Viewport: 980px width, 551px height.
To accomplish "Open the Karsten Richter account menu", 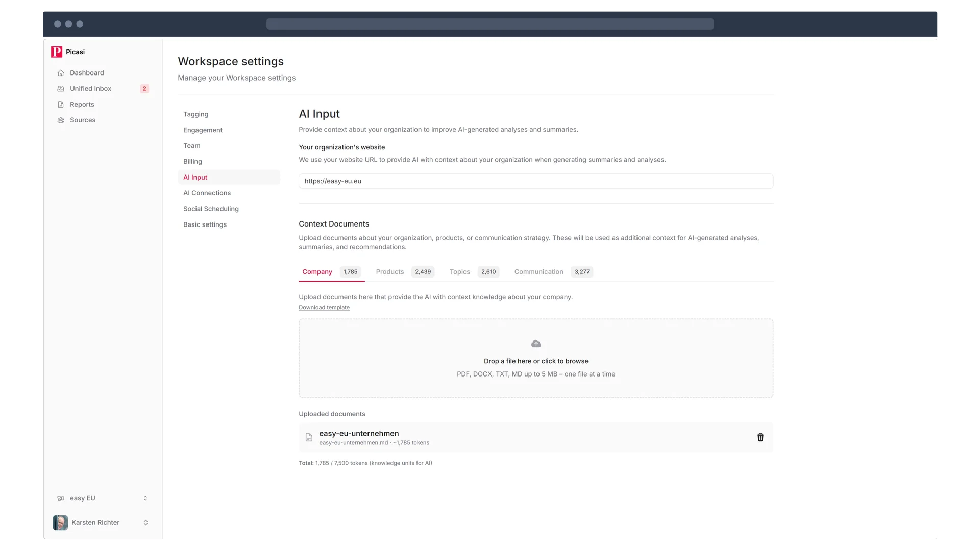I will (x=145, y=523).
